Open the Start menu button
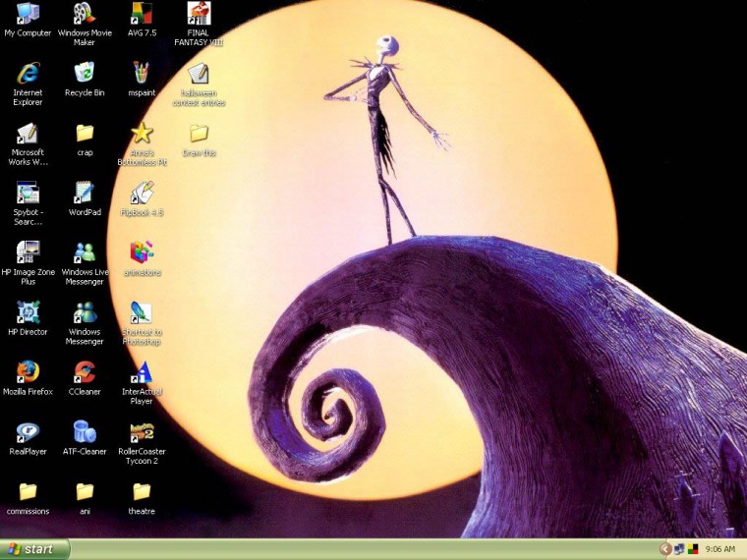Viewport: 747px width, 560px height. pos(34,549)
